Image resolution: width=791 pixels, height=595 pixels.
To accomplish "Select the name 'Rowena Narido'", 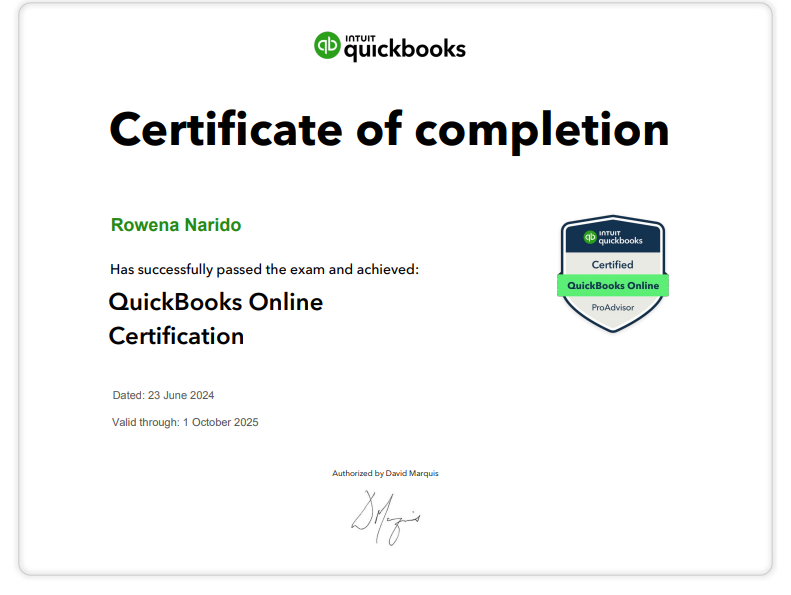I will tap(176, 225).
